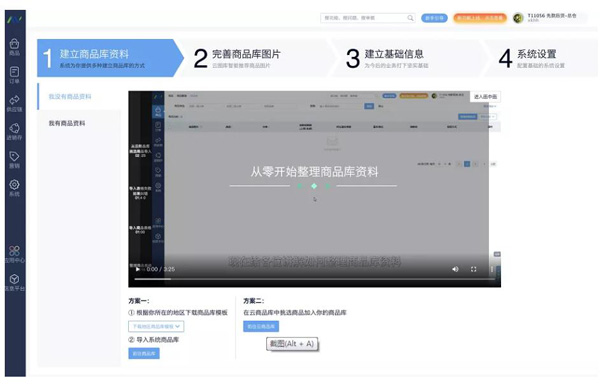
Task: Open the 商品 (Products) sidebar icon
Action: (x=15, y=47)
